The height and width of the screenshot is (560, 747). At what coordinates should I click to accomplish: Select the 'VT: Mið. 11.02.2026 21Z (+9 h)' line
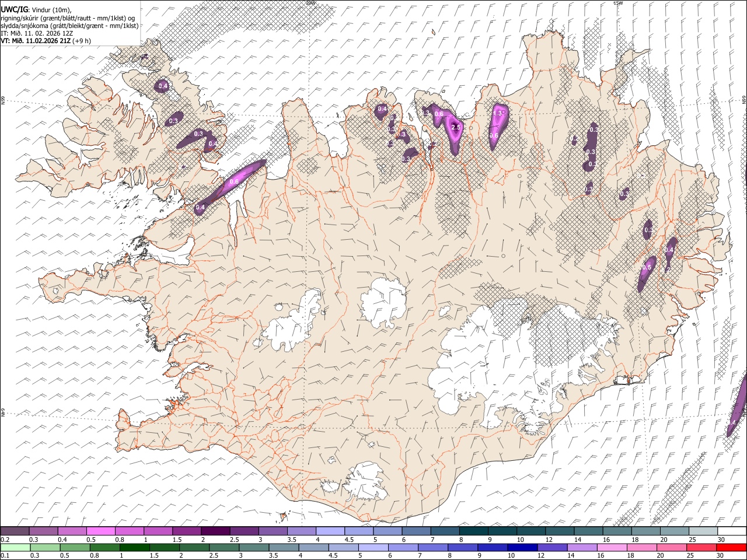46,41
